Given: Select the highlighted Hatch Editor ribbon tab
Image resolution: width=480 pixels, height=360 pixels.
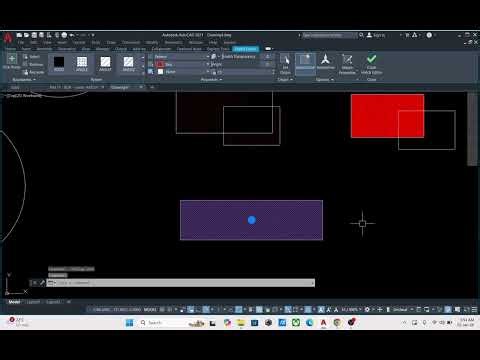Looking at the screenshot, I should coord(246,49).
